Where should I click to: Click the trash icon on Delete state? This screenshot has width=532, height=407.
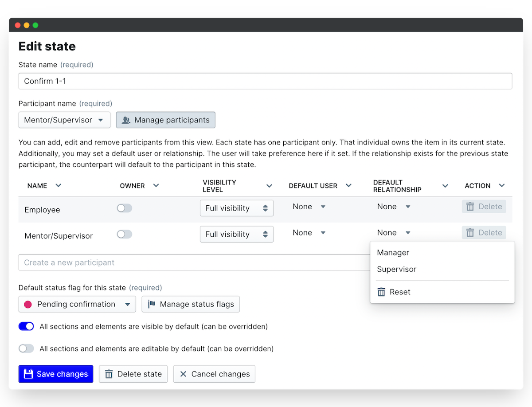pyautogui.click(x=109, y=374)
